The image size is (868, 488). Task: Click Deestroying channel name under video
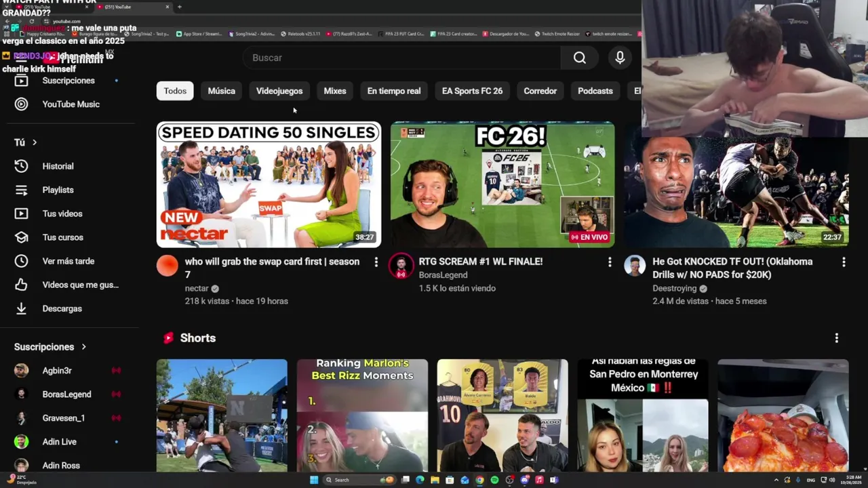[675, 288]
